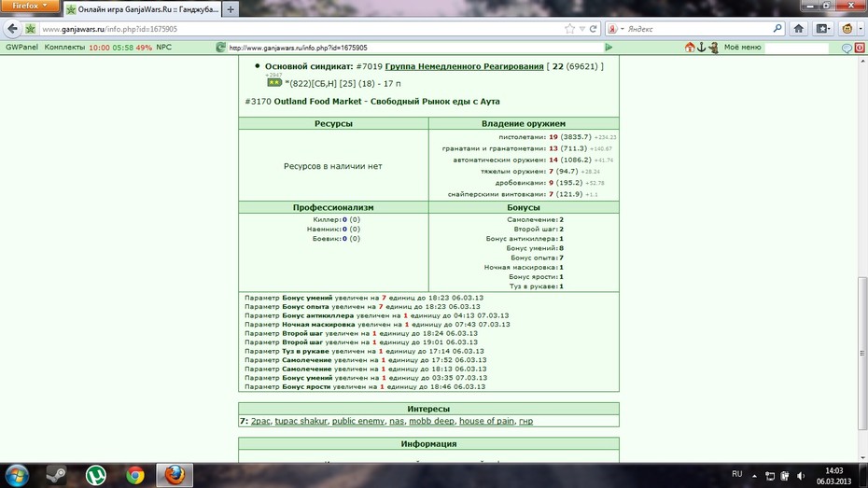Open the mobb deep interest link

pyautogui.click(x=431, y=421)
